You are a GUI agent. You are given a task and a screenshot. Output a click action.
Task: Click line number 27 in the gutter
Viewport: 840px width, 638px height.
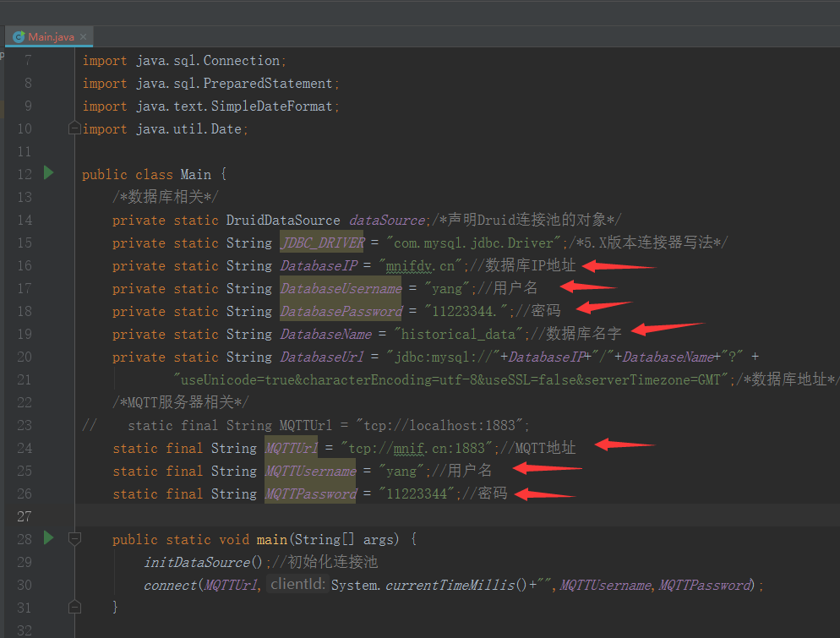[25, 516]
